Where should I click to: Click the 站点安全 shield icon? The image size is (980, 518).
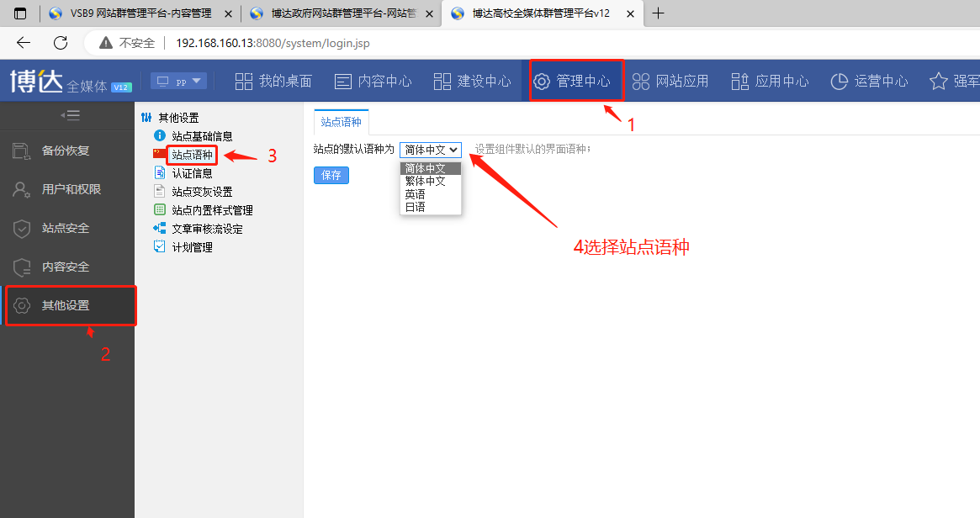tap(21, 228)
